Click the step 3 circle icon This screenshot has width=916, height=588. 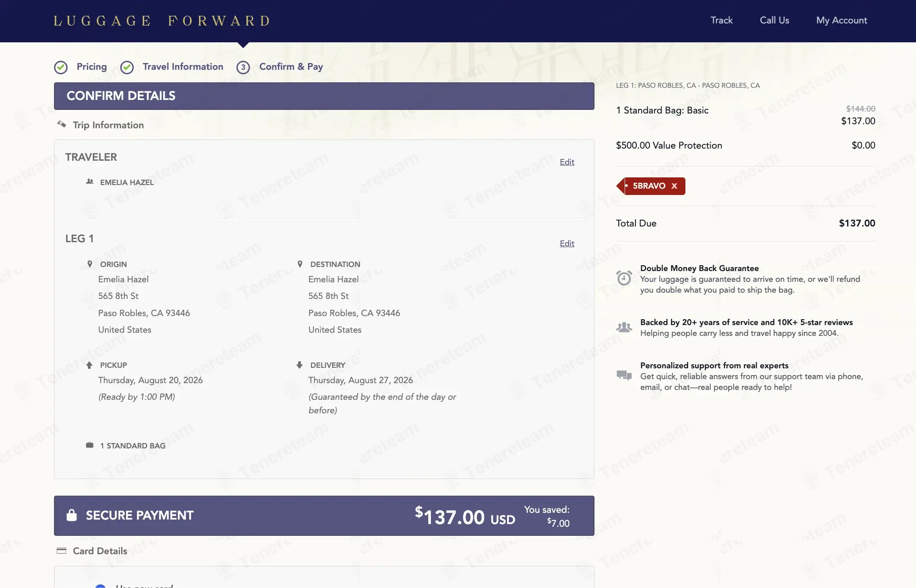243,67
